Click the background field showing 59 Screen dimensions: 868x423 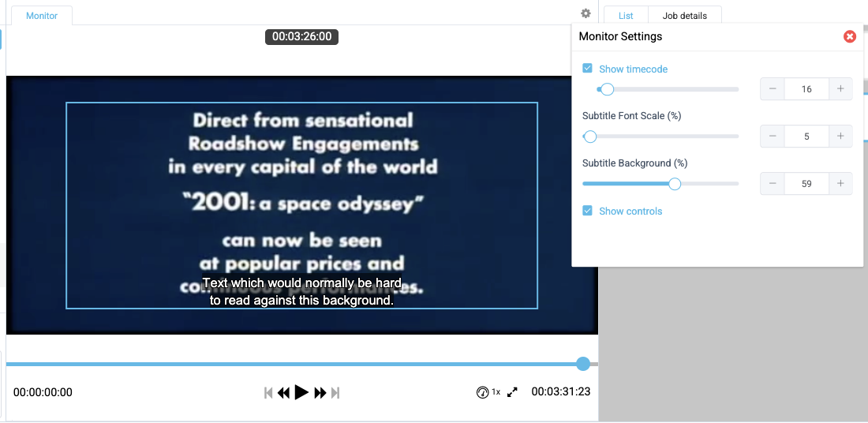806,184
